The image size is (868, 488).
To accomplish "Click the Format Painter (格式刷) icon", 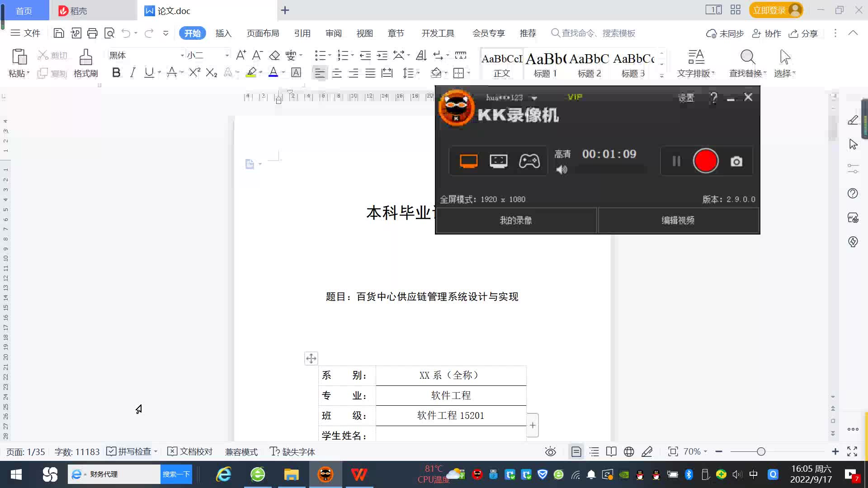I will (x=85, y=58).
